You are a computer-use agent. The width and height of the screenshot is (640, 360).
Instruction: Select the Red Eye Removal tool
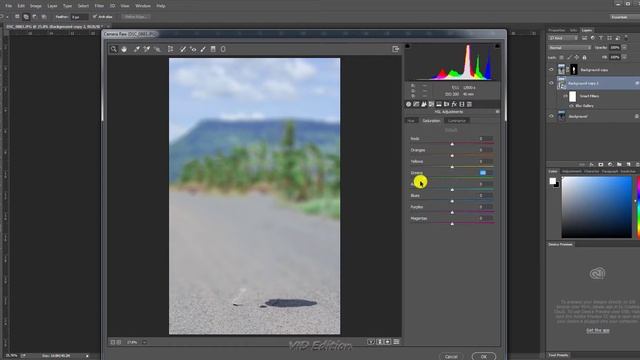(x=193, y=49)
